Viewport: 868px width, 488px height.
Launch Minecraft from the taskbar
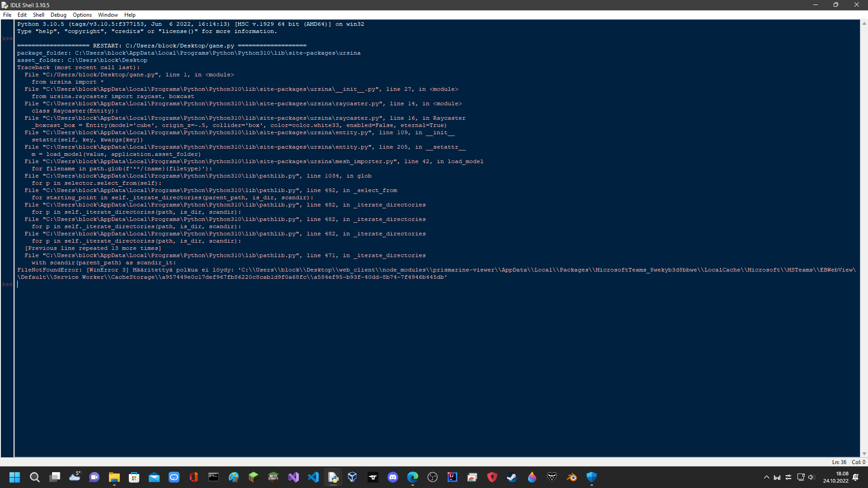point(253,477)
